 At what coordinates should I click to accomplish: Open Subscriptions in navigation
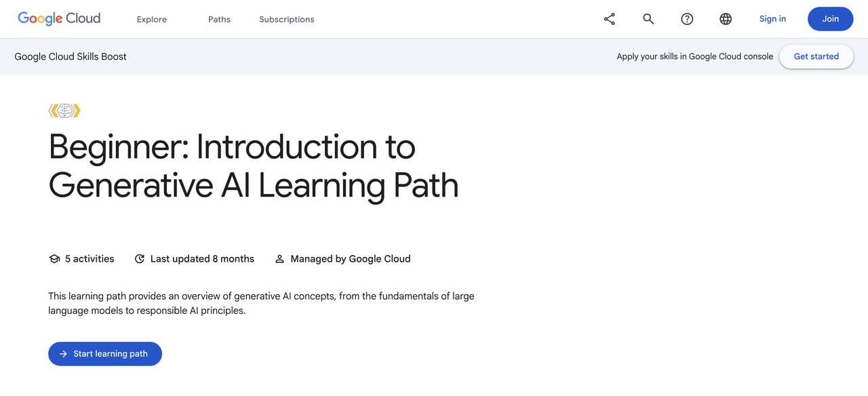(x=287, y=19)
